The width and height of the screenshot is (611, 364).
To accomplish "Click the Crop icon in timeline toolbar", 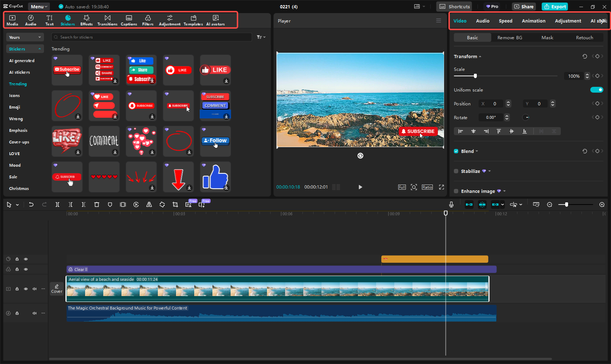I will click(175, 205).
